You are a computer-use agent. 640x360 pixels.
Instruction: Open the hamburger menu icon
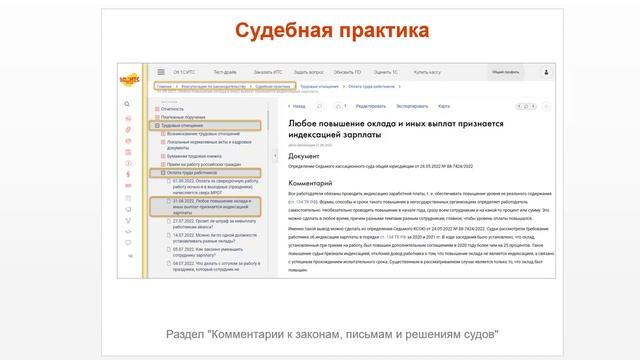(161, 72)
